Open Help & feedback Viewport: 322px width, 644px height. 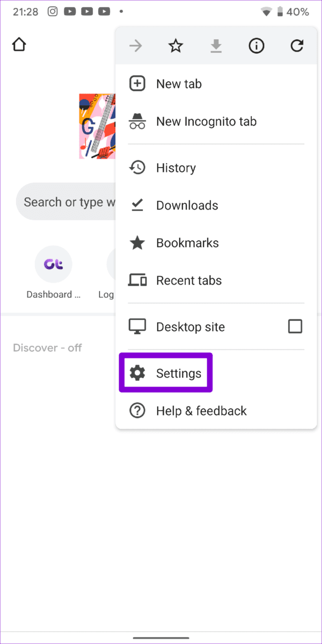click(x=216, y=411)
